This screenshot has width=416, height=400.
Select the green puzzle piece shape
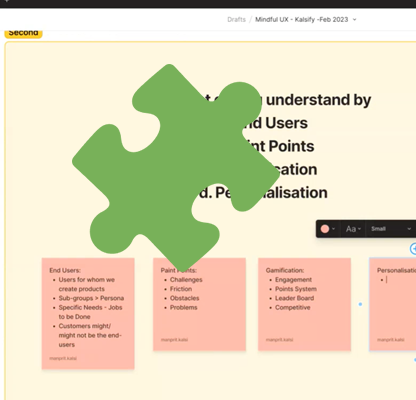coord(176,168)
